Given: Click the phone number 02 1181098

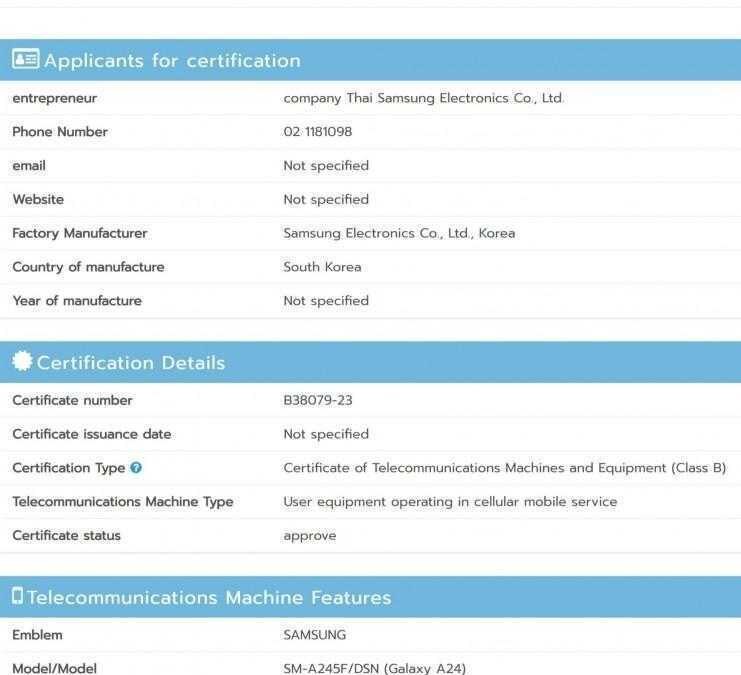Looking at the screenshot, I should 317,132.
